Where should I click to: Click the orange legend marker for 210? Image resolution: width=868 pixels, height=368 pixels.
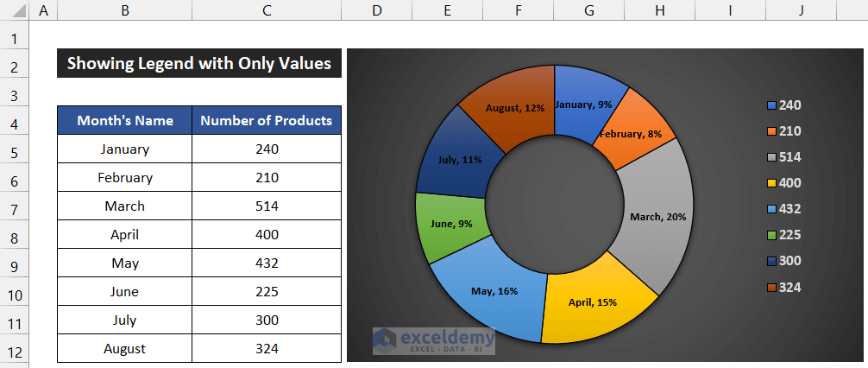click(771, 131)
